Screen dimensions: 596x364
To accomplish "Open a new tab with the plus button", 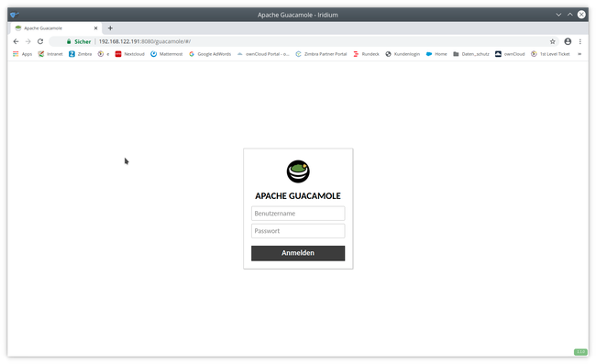I will (x=110, y=28).
